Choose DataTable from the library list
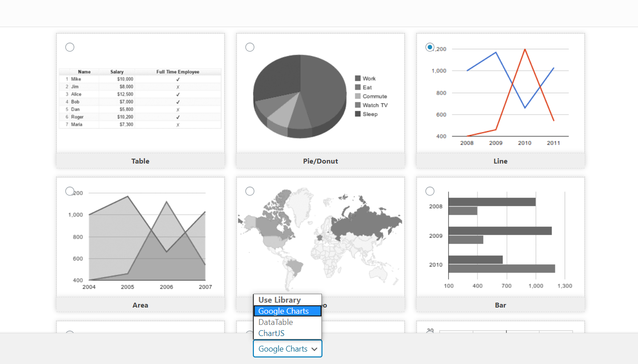The image size is (638, 364). tap(287, 322)
